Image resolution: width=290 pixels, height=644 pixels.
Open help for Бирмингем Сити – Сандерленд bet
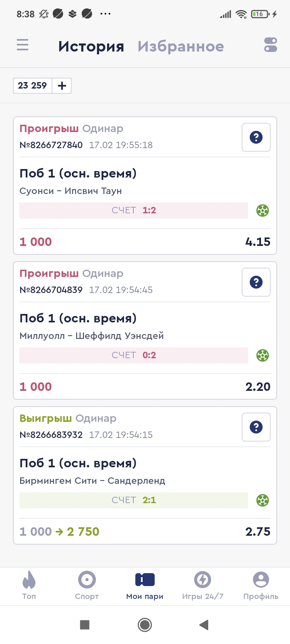(256, 427)
